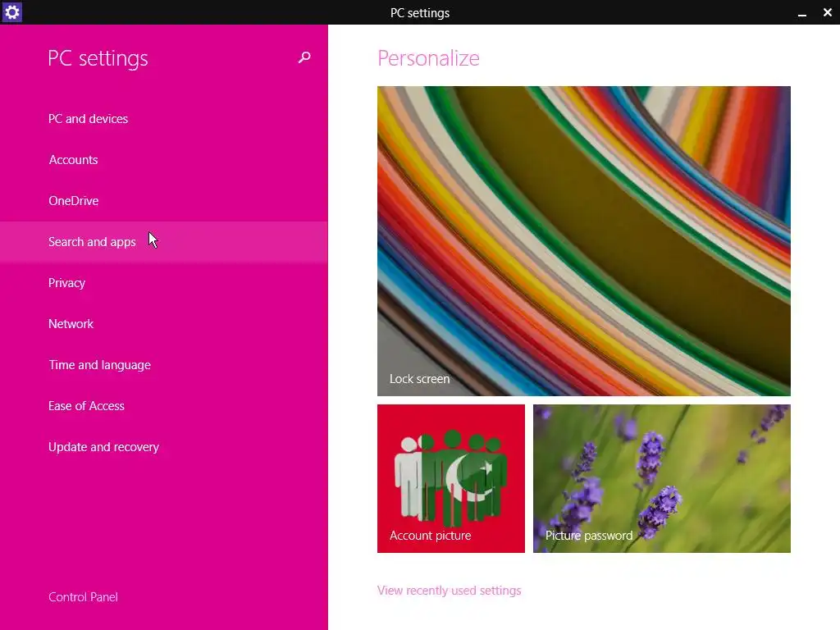This screenshot has width=840, height=630.
Task: Open Privacy settings
Action: (x=163, y=283)
